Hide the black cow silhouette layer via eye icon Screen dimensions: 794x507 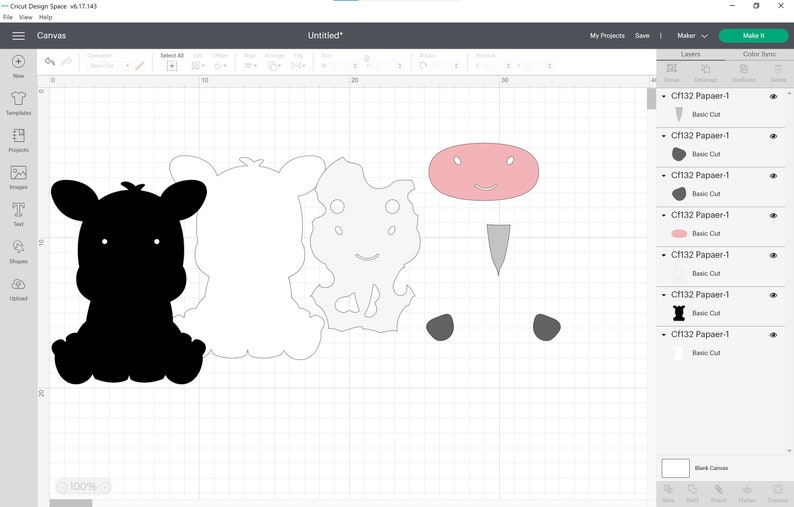coord(773,295)
